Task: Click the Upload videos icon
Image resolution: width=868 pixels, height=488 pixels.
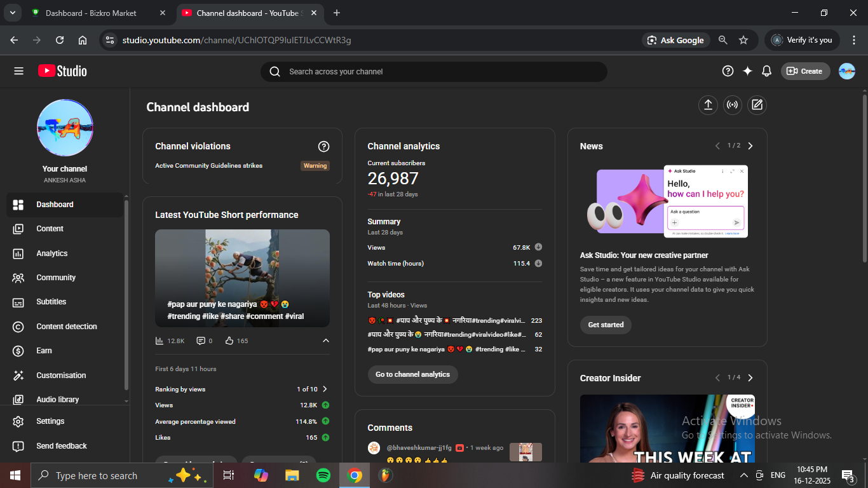Action: coord(708,105)
